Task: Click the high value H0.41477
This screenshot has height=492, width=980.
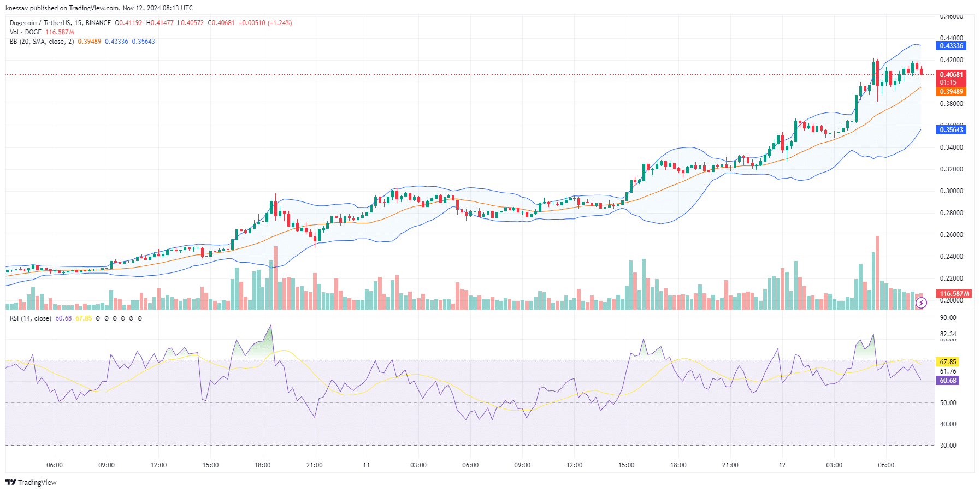Action: point(160,23)
